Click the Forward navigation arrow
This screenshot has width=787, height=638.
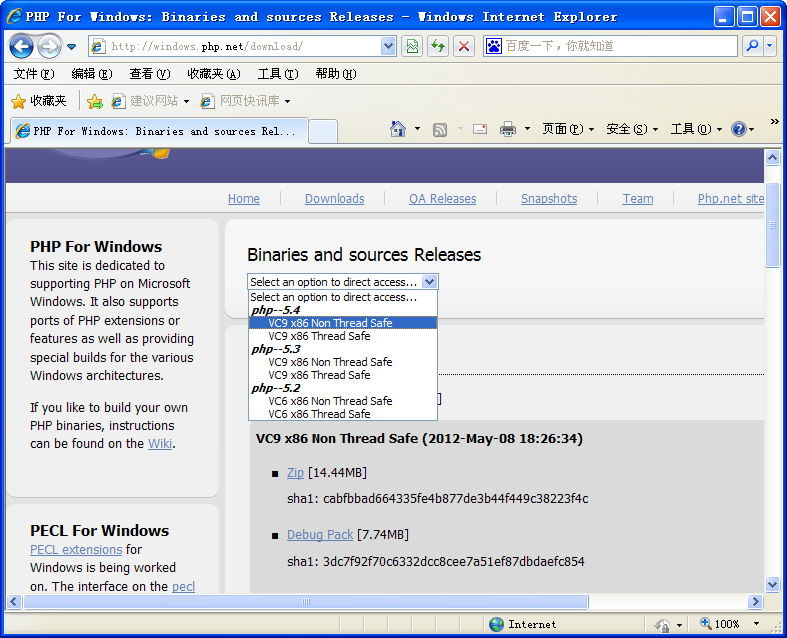pos(50,47)
